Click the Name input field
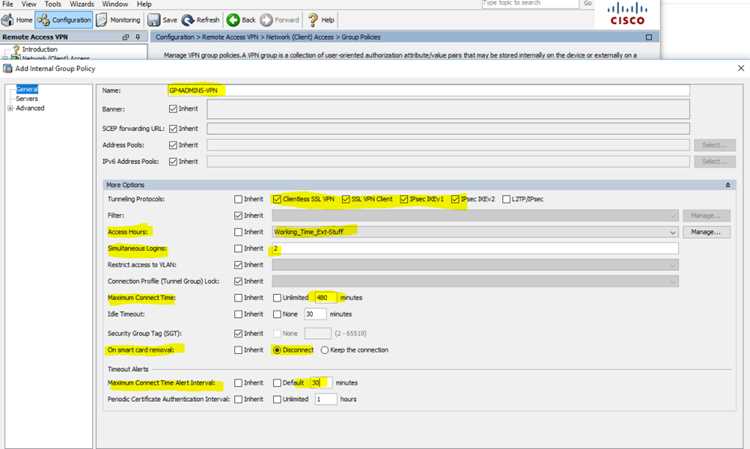This screenshot has height=449, width=750. (429, 90)
